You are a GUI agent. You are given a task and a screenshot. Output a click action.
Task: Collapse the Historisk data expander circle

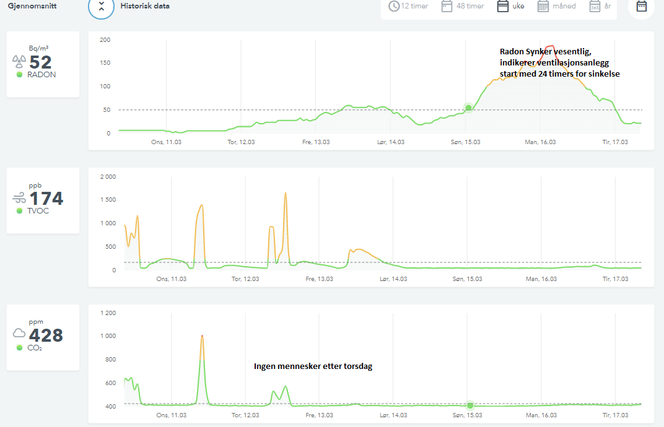click(x=102, y=6)
